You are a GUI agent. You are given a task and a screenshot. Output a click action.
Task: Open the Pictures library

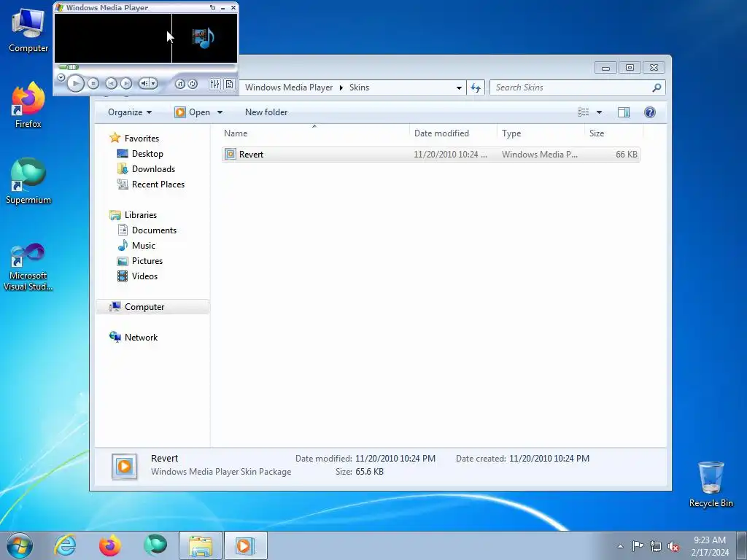(x=147, y=261)
